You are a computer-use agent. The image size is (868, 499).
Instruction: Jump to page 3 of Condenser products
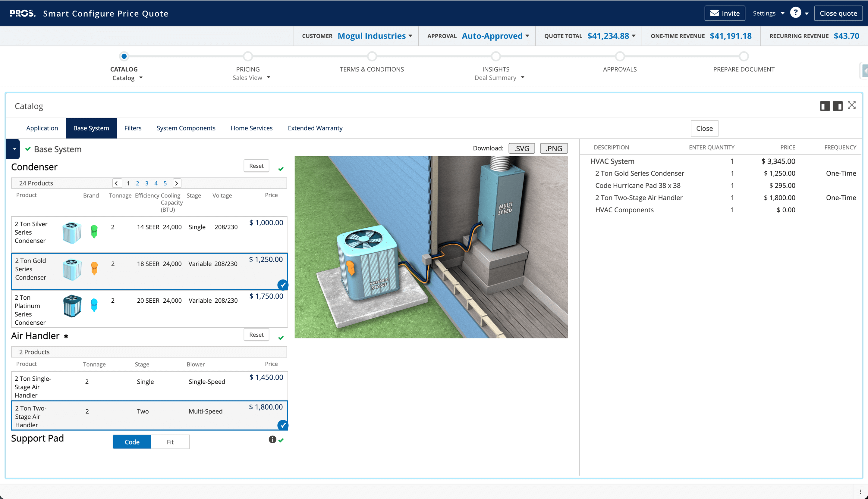147,183
